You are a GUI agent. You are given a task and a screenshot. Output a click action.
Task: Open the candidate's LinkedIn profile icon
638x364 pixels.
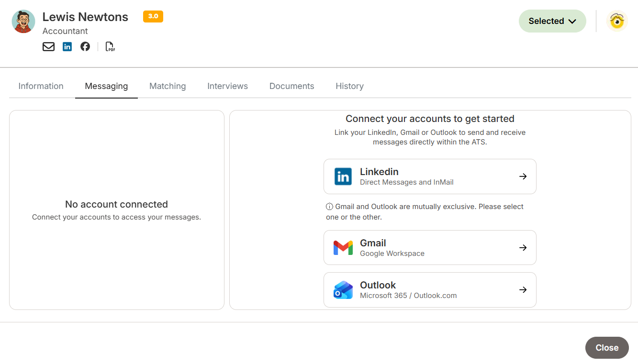coord(67,46)
